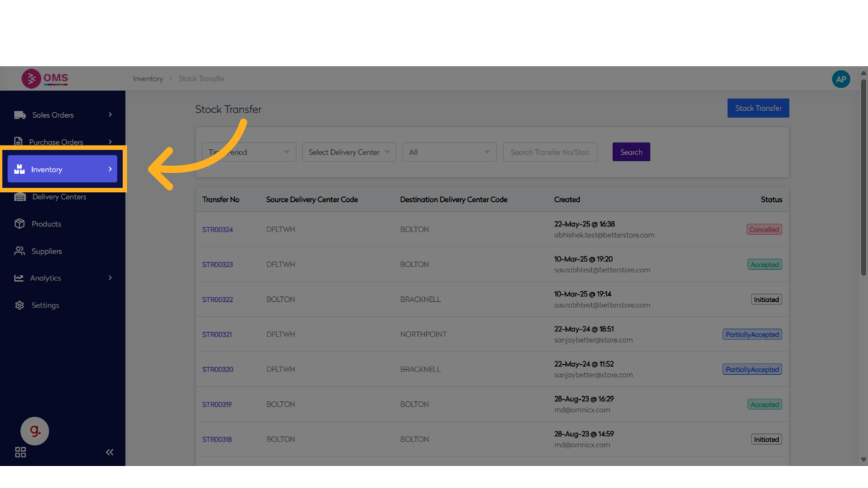
Task: Click the Suppliers people icon
Action: 20,251
